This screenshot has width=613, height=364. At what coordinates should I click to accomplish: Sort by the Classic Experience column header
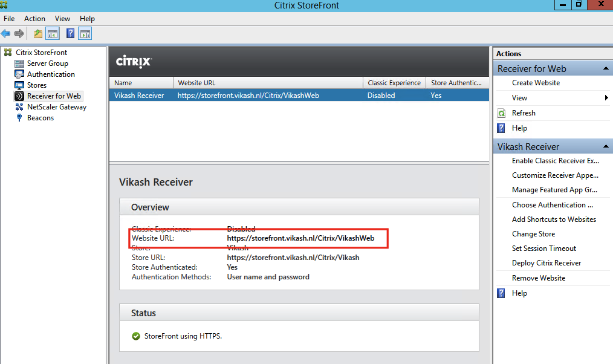395,83
